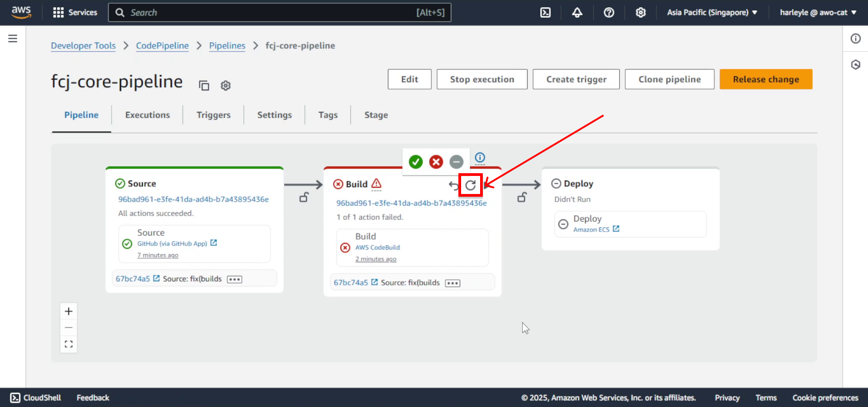This screenshot has width=868, height=407.
Task: Click the AWS search field
Action: [279, 12]
